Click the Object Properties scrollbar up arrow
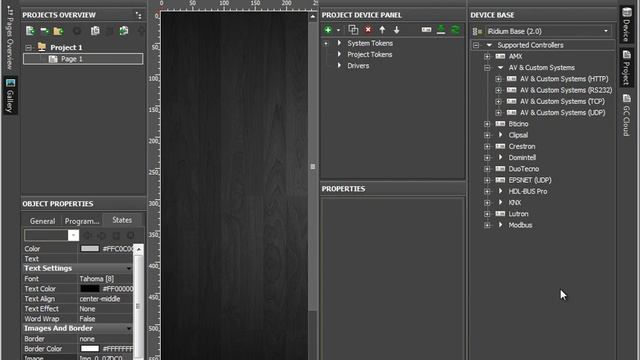640x360 pixels. click(x=138, y=249)
